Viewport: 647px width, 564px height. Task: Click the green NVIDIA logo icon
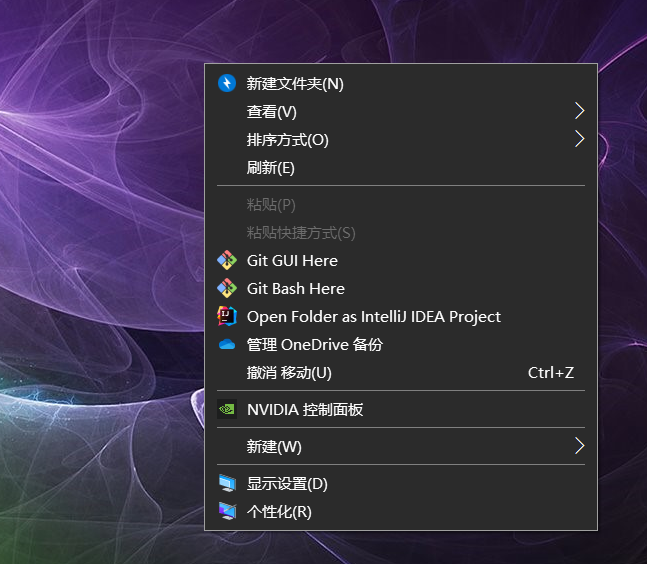[227, 409]
